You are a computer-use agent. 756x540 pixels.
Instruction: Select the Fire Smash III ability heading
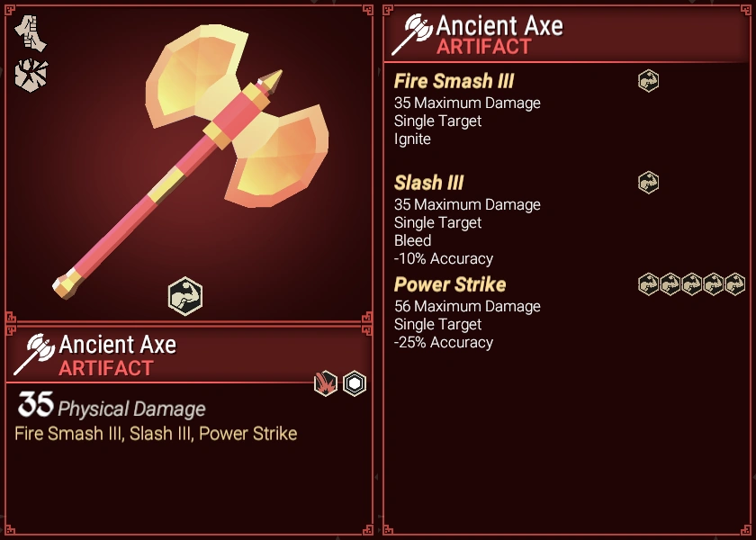(x=454, y=81)
